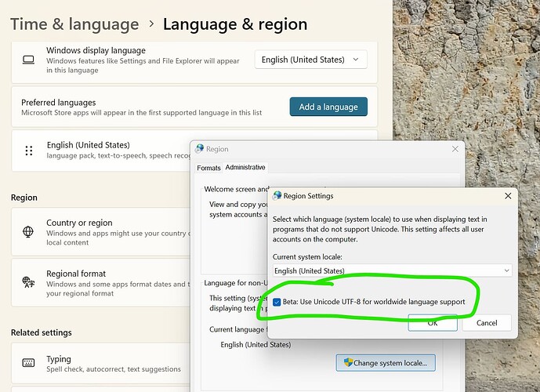The height and width of the screenshot is (392, 540).
Task: Click the keyboard icon next to Typing
Action: pyautogui.click(x=28, y=363)
